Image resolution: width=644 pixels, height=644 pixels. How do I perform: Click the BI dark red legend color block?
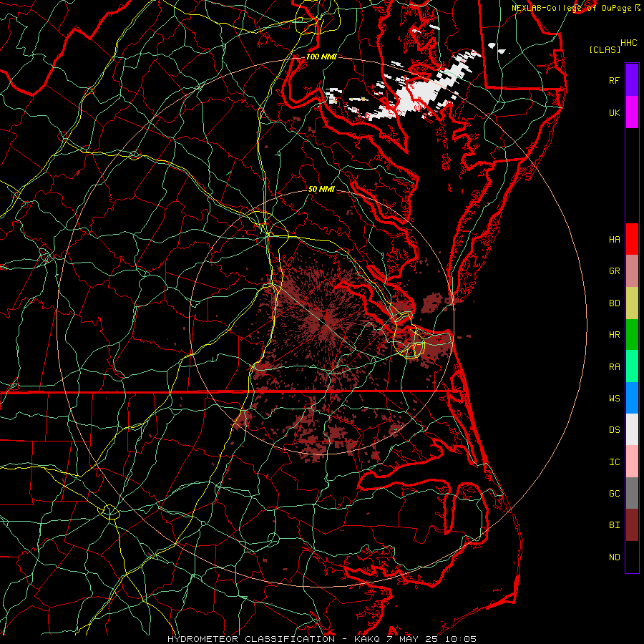point(632,525)
